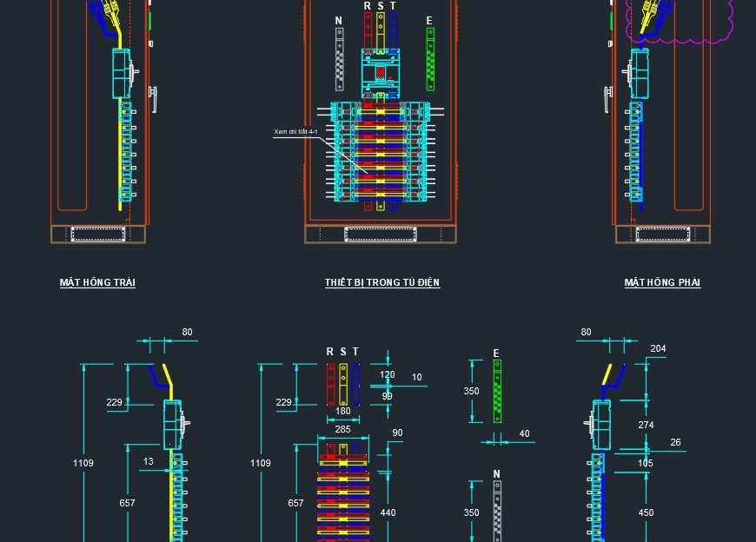
Task: Click the 80 dimension above the left detail view
Action: [186, 332]
